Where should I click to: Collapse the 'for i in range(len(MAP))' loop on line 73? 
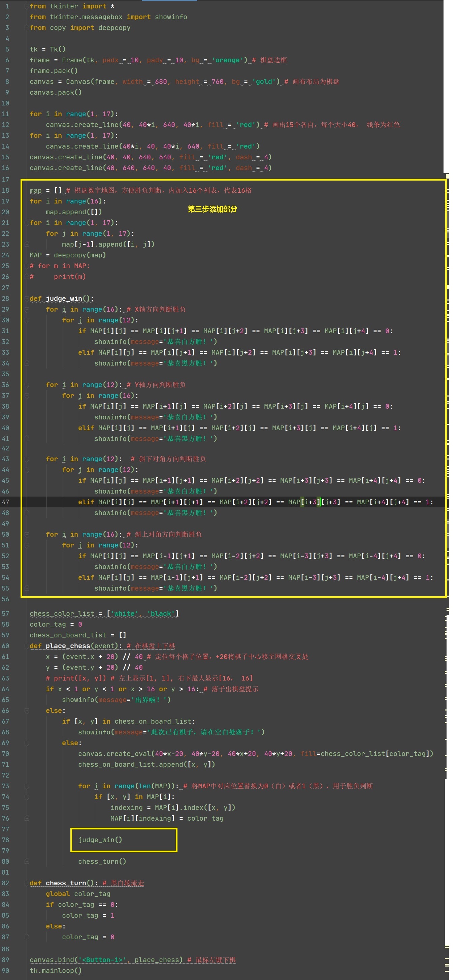(27, 786)
